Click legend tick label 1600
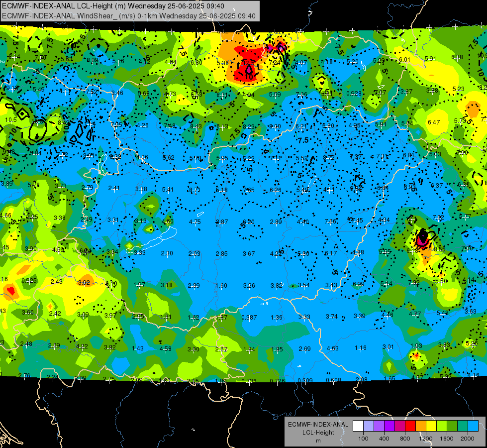Viewport: 487px width, 448px height. tap(447, 439)
